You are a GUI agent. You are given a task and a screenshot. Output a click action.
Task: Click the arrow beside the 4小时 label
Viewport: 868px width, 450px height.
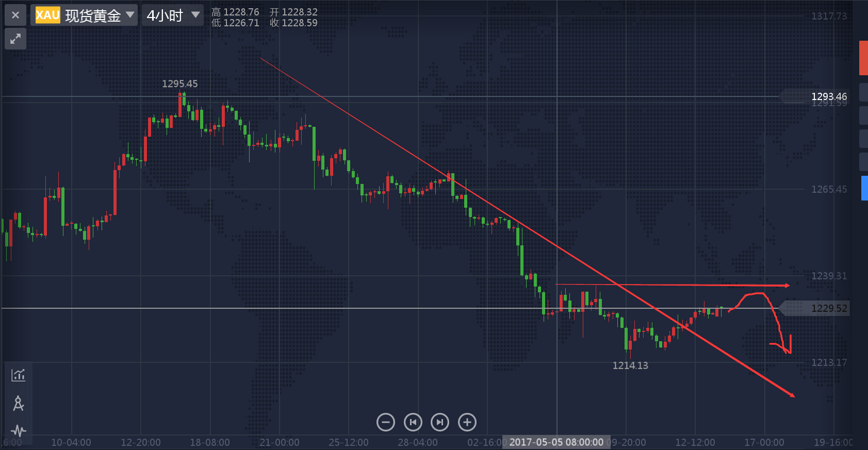pos(195,15)
